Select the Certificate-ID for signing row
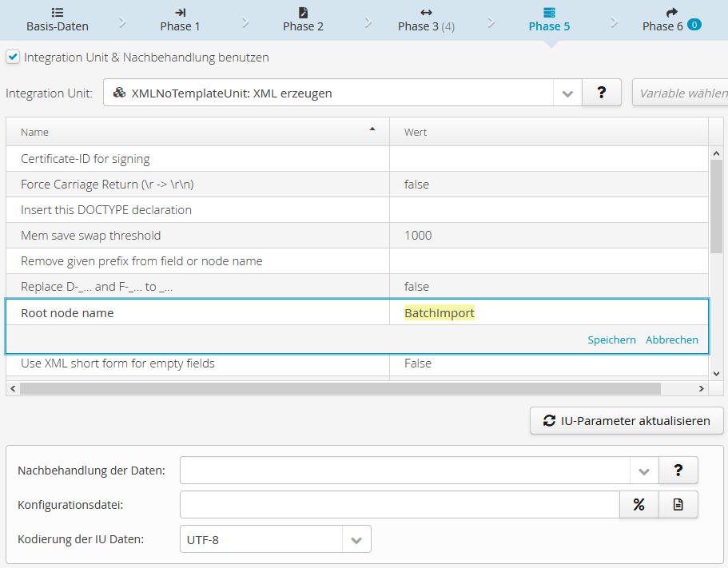This screenshot has width=728, height=568. (x=357, y=159)
